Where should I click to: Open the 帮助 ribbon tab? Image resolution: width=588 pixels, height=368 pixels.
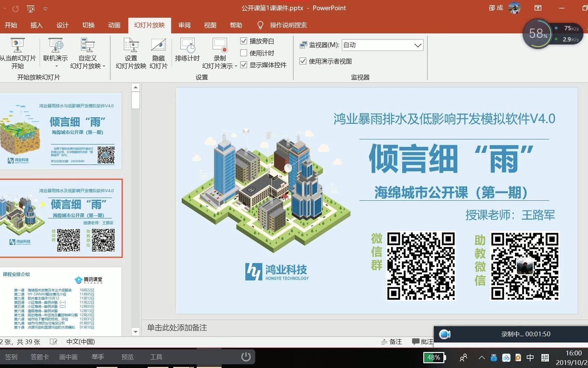pyautogui.click(x=236, y=25)
